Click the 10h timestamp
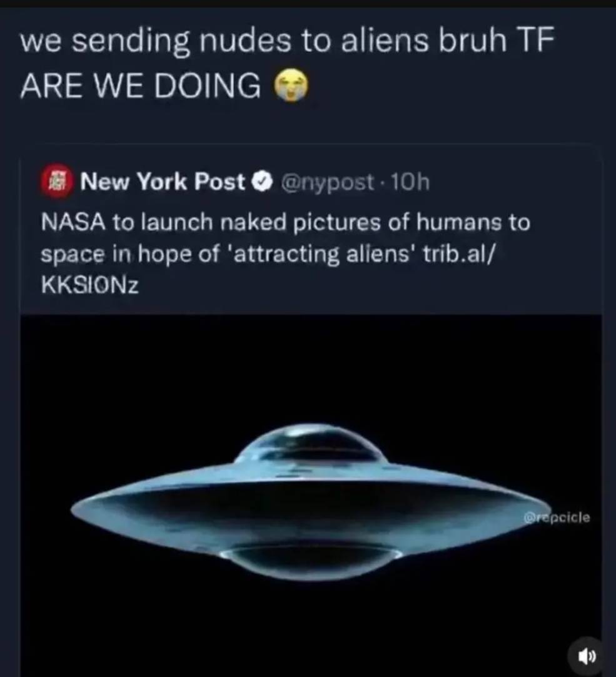 tap(410, 182)
